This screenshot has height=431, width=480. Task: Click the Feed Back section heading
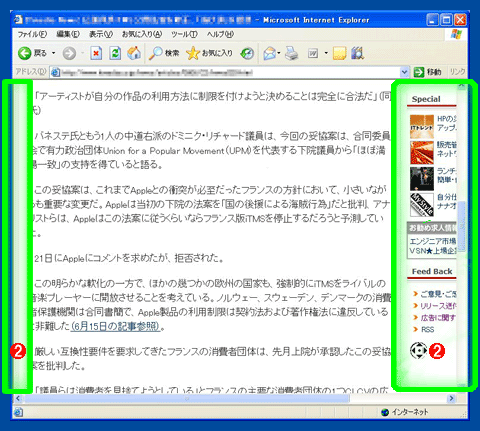(x=432, y=271)
